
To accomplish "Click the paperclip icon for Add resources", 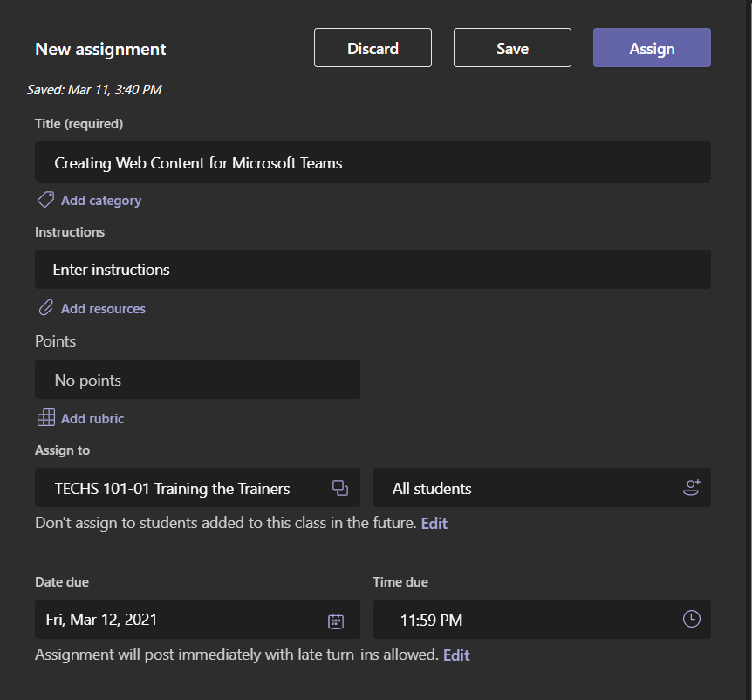I will coord(46,307).
